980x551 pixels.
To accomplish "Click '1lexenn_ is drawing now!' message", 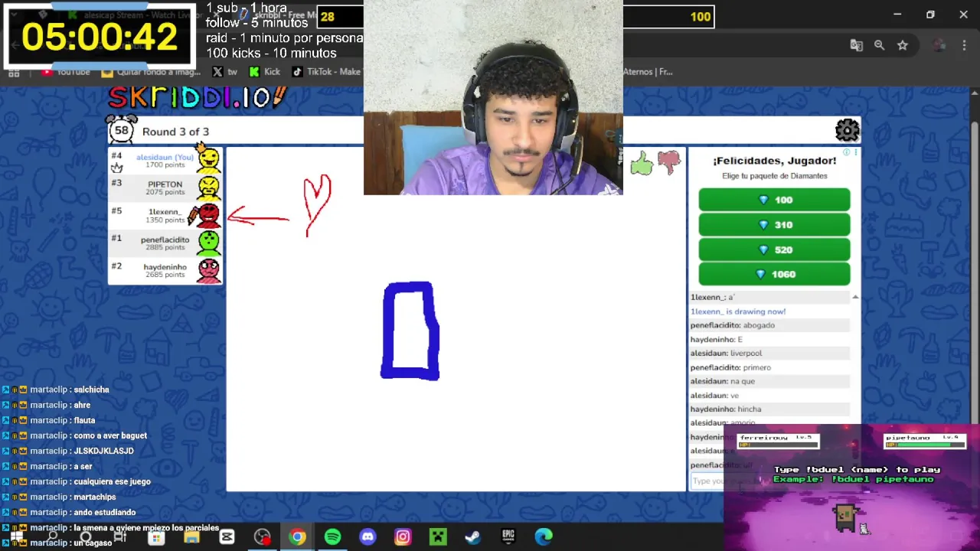I will click(738, 311).
